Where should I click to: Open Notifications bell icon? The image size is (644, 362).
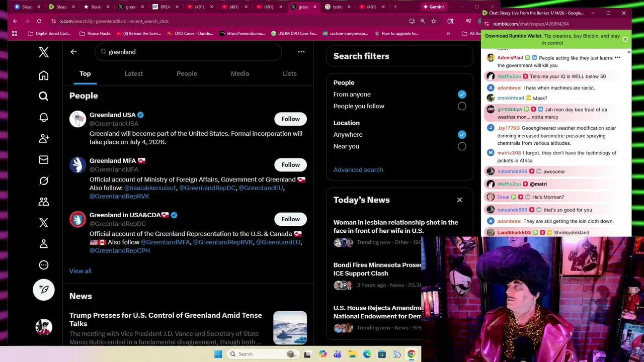44,117
